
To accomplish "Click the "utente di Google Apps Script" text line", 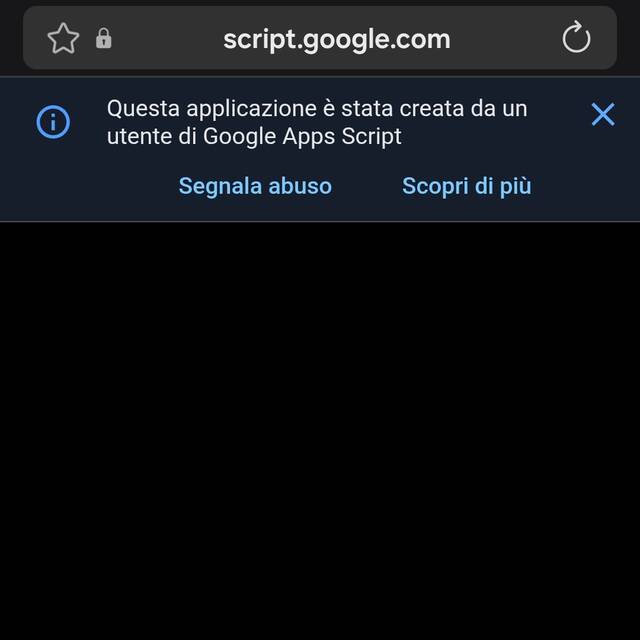I will [x=254, y=136].
